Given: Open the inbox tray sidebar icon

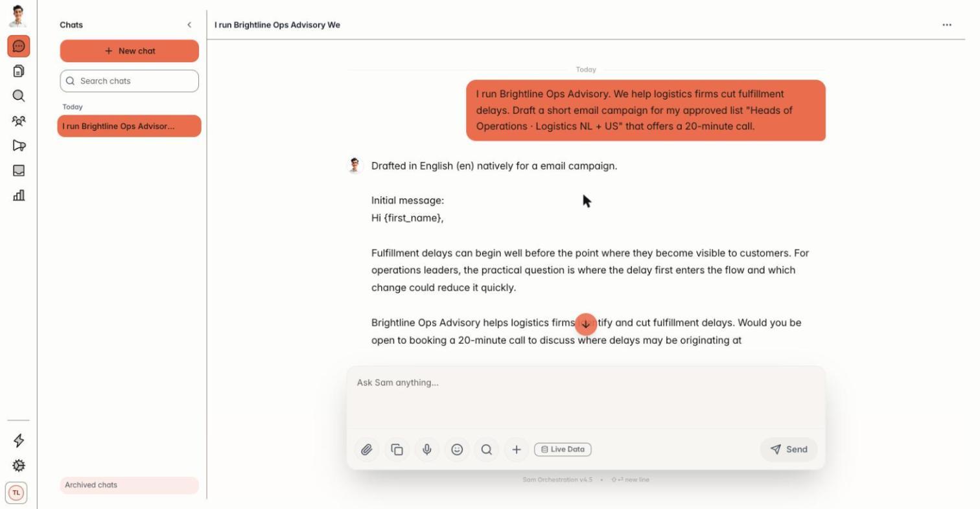Looking at the screenshot, I should point(18,170).
